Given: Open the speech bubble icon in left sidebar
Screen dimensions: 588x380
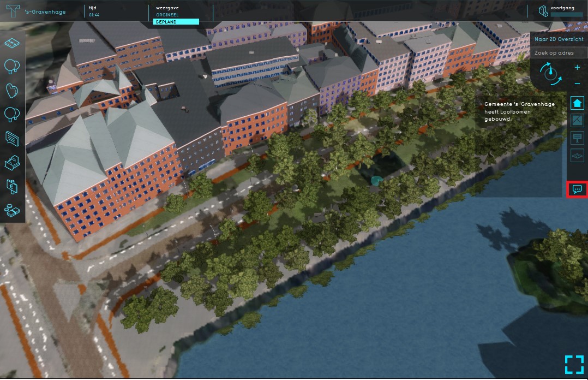Looking at the screenshot, I should pos(12,138).
